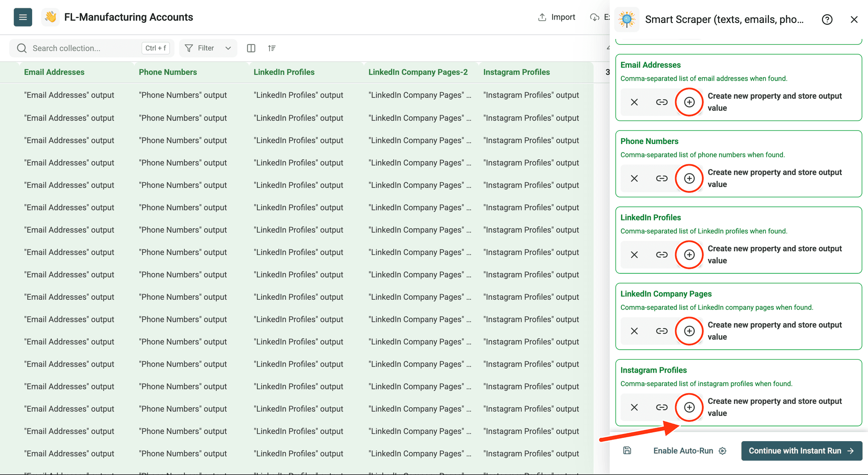Link LinkedIn Profiles to existing property
This screenshot has width=868, height=475.
[x=661, y=255]
